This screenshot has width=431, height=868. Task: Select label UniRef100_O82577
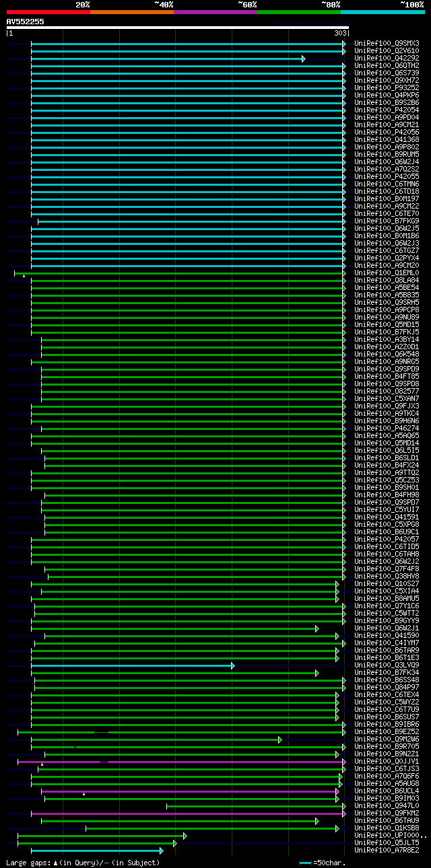387,392
